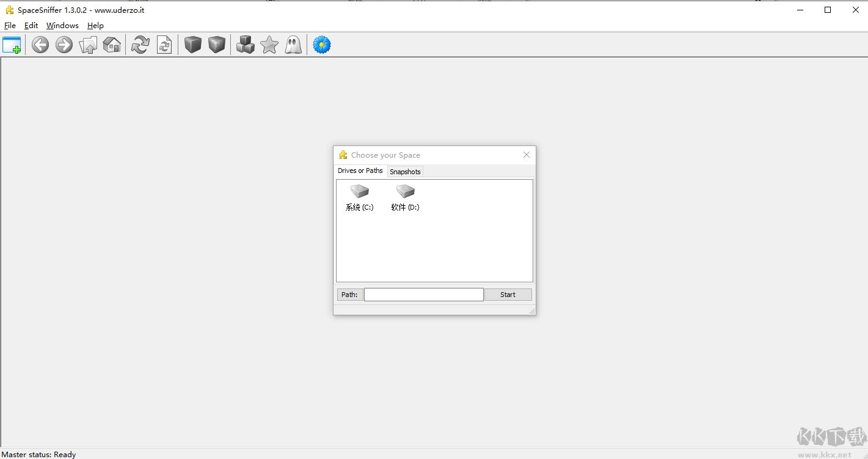Open the File menu
Screen dimensions: 868x459
click(10, 26)
